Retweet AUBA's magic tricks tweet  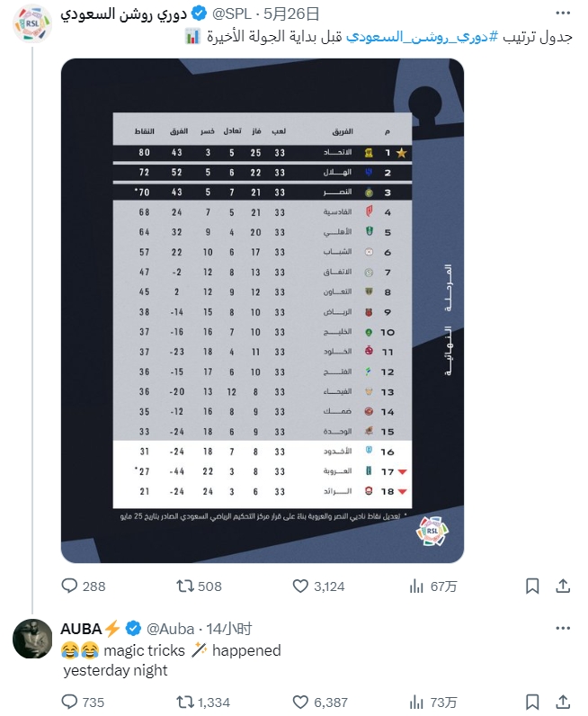185,702
